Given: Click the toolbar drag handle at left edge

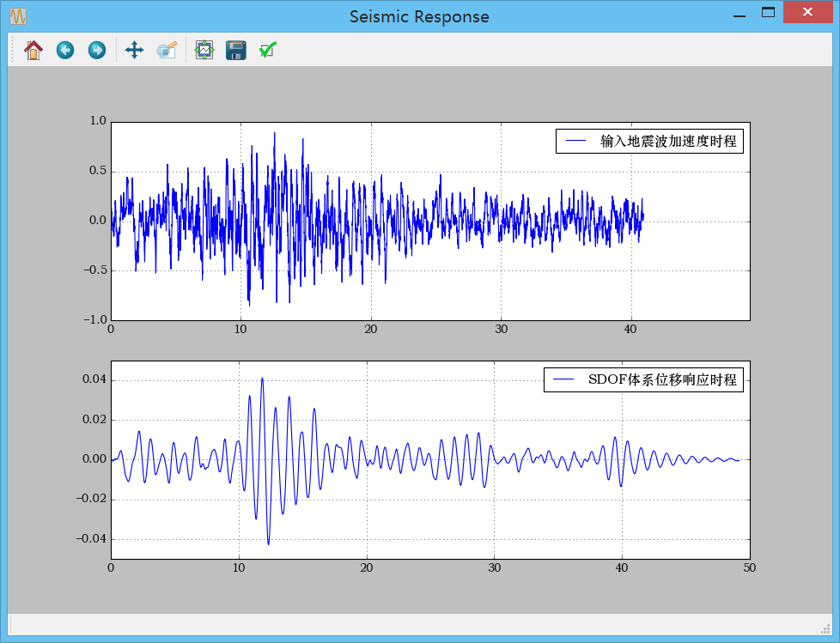Looking at the screenshot, I should (x=13, y=51).
